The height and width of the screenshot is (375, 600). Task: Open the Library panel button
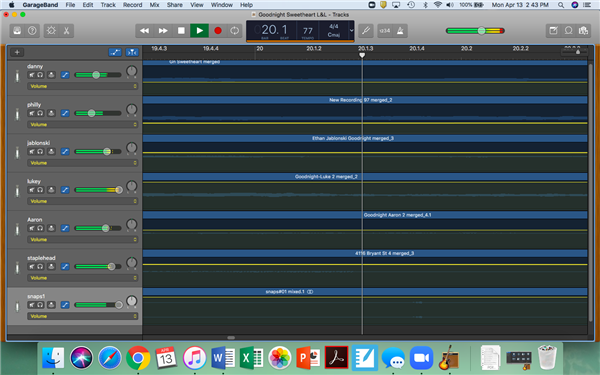pos(17,31)
